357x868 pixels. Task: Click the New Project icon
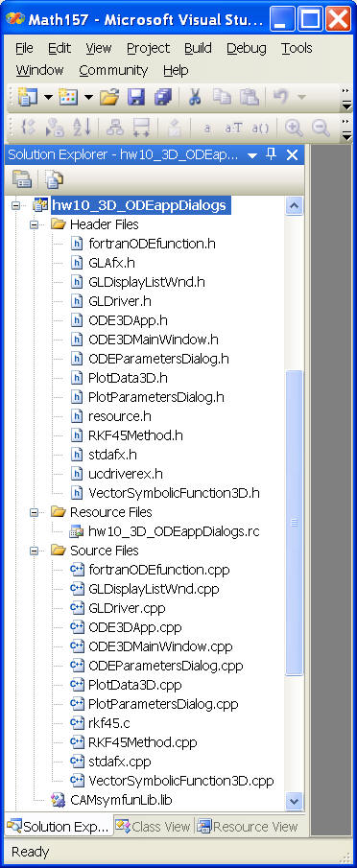[x=27, y=97]
